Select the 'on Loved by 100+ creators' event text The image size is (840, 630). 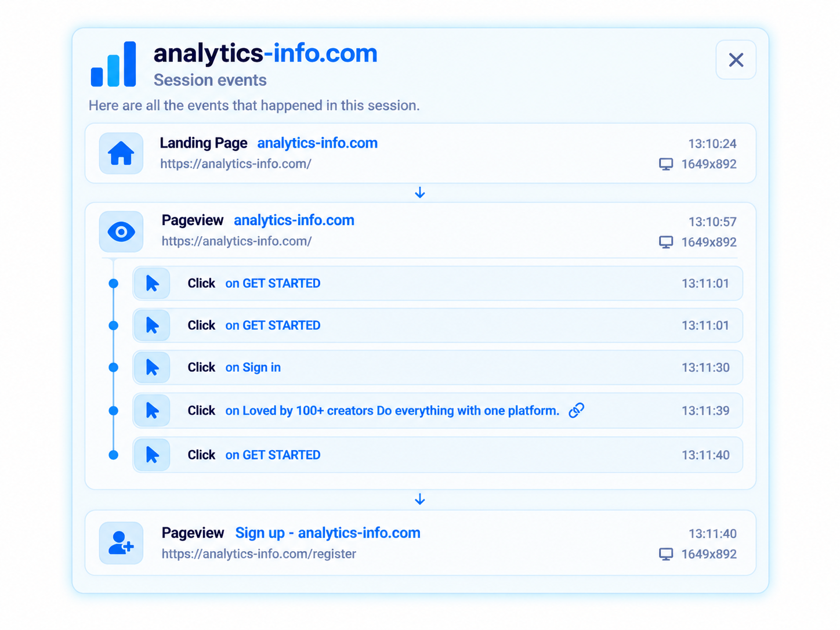(x=392, y=411)
